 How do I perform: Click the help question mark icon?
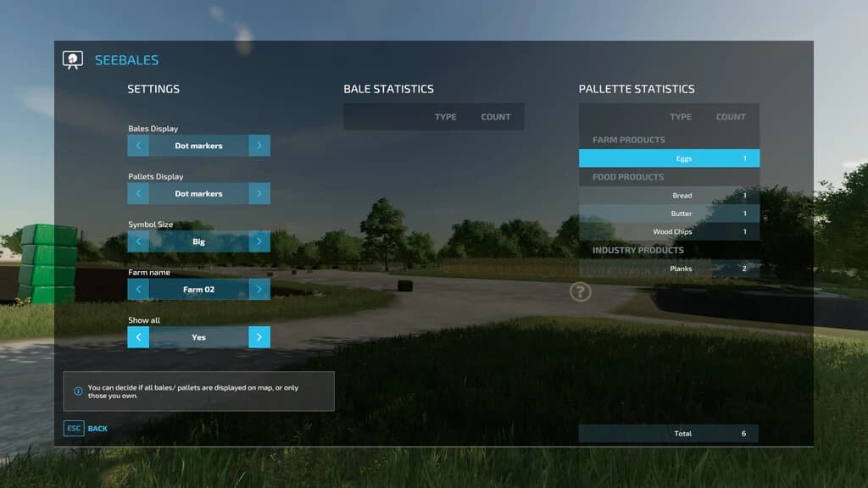pyautogui.click(x=580, y=291)
